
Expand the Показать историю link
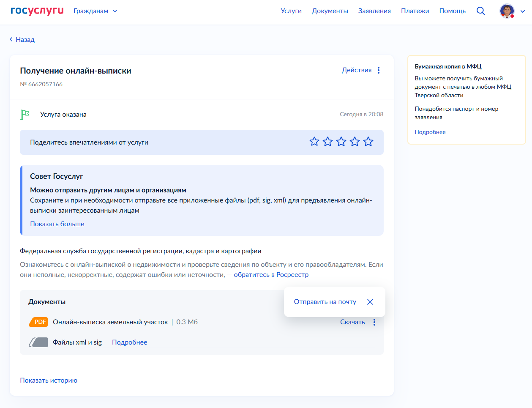[49, 381]
